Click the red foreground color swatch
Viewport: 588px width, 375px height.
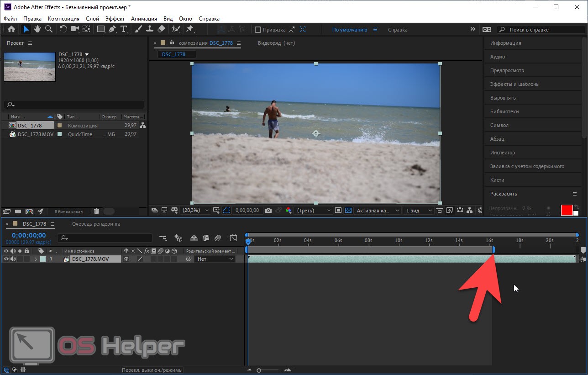[x=567, y=210]
